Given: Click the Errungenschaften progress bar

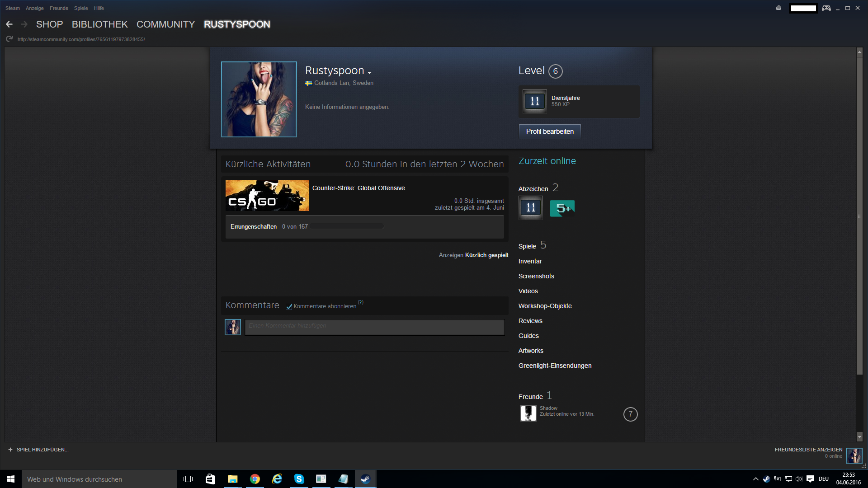Looking at the screenshot, I should pos(347,226).
